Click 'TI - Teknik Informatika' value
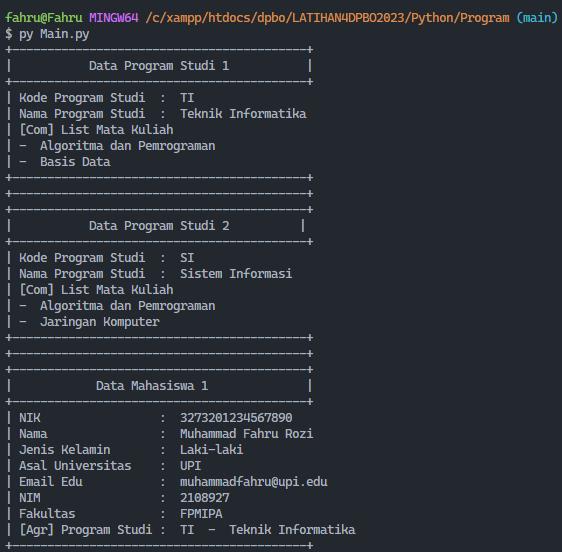Image resolution: width=562 pixels, height=552 pixels. click(268, 530)
